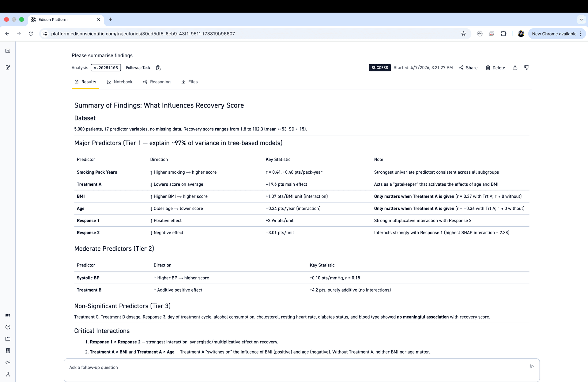Open the folder icon in left sidebar
Image resolution: width=588 pixels, height=382 pixels.
pos(8,339)
